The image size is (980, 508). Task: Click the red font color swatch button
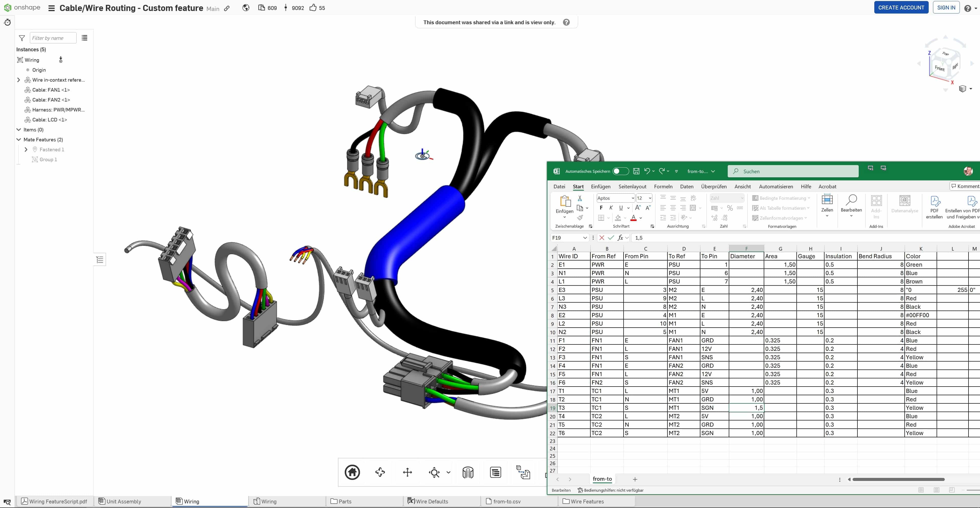634,218
